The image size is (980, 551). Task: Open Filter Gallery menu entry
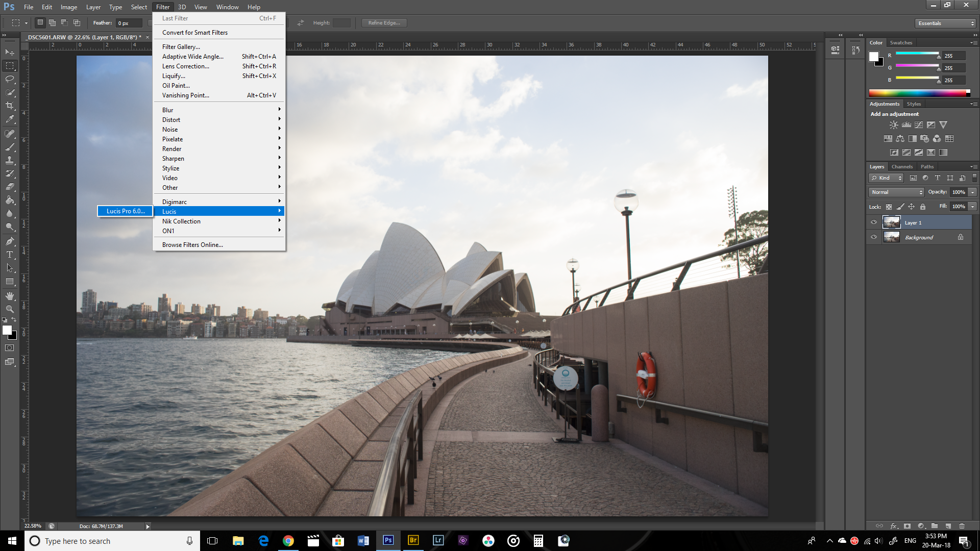click(181, 47)
